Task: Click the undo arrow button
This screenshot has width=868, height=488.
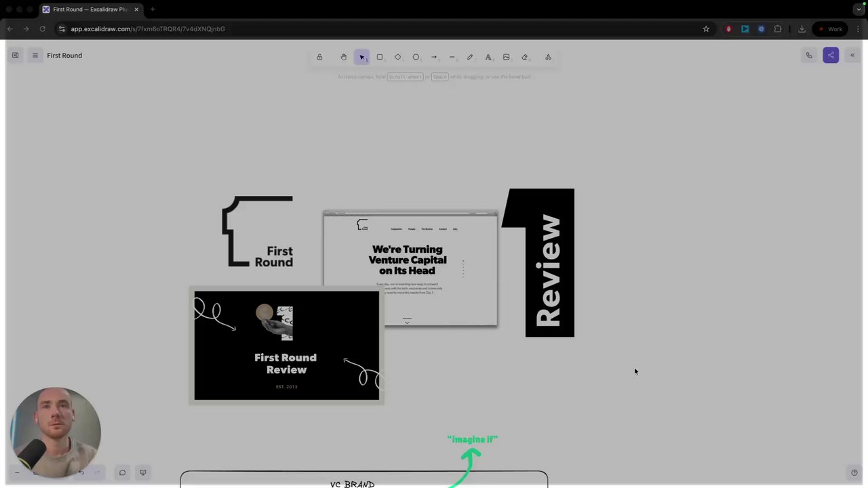Action: [x=81, y=472]
